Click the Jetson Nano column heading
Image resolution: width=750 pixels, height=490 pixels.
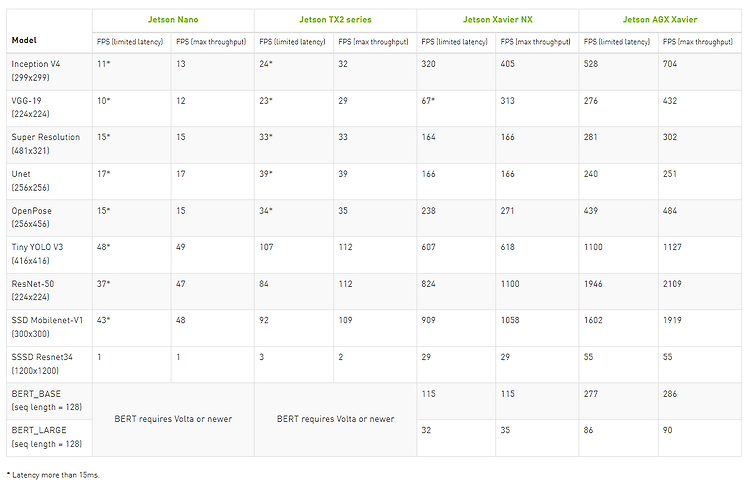tap(173, 20)
